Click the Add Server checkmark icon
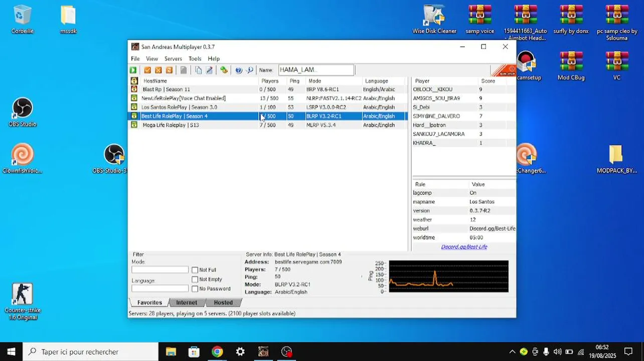The image size is (644, 361). [x=147, y=70]
